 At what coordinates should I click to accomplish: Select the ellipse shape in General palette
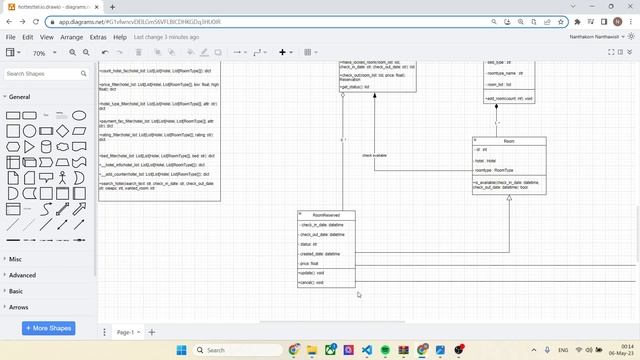coord(79,116)
